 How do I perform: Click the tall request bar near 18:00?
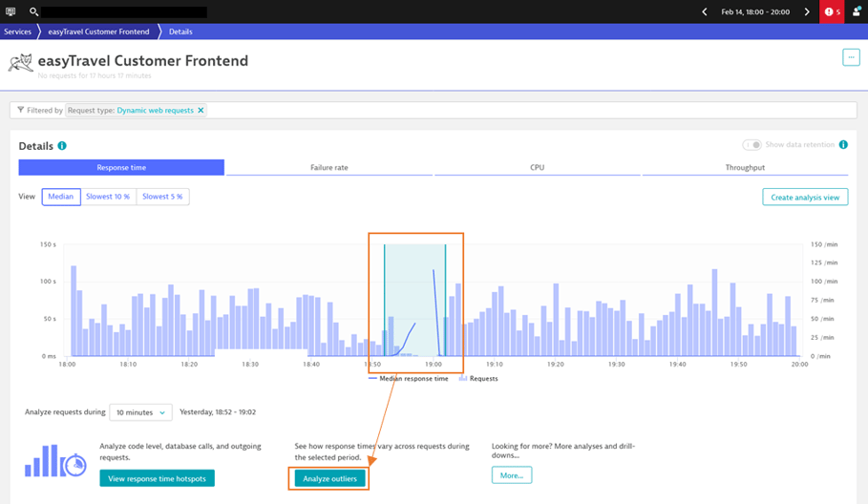click(74, 311)
